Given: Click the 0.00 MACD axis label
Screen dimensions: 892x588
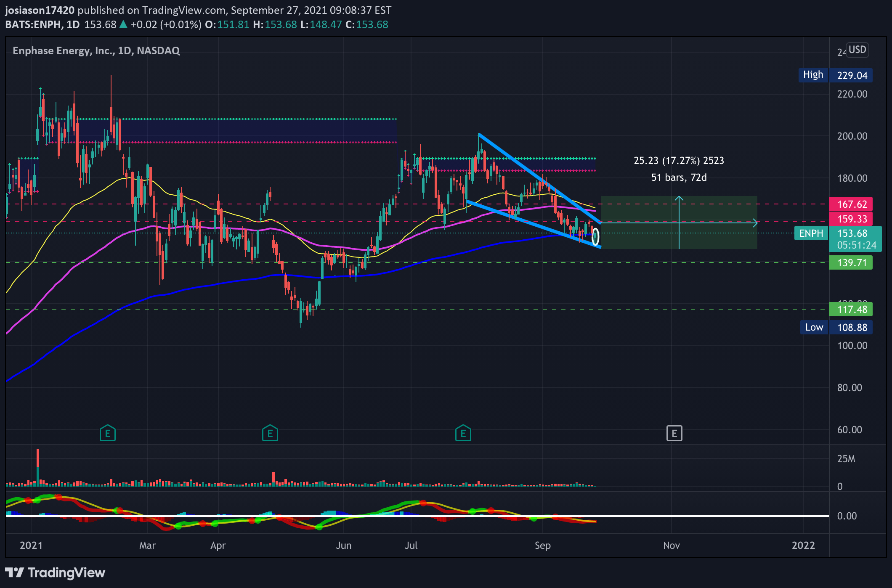Looking at the screenshot, I should tap(847, 516).
